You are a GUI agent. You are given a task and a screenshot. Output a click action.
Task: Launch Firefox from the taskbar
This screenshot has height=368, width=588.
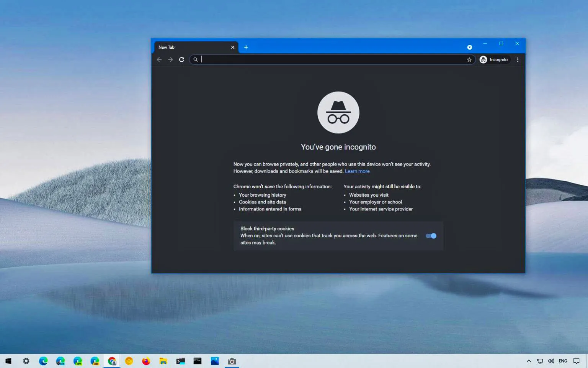[x=146, y=361]
